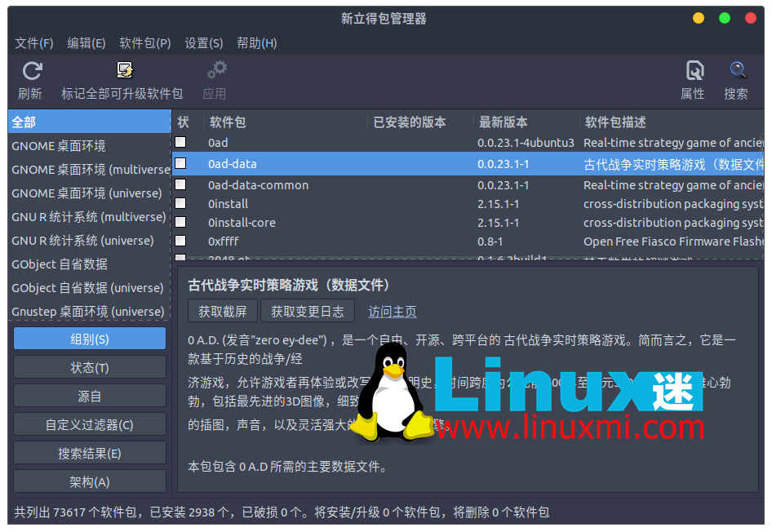Image resolution: width=772 pixels, height=532 pixels.
Task: Select GNU R 统计系统 (multiverse) category
Action: coord(89,216)
